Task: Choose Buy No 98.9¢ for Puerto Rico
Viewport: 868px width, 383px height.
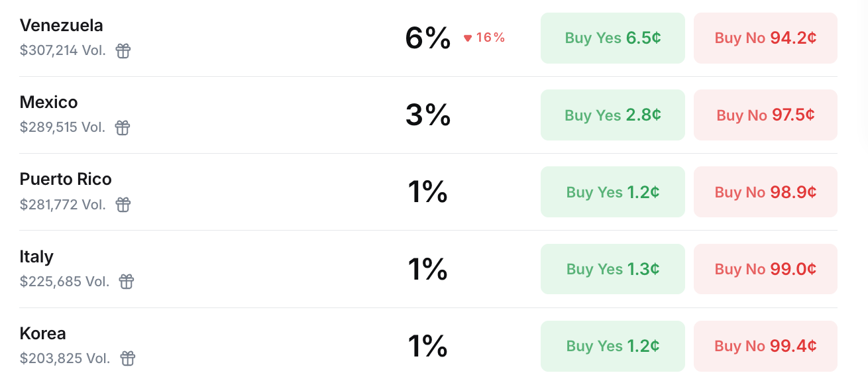Action: click(x=765, y=192)
